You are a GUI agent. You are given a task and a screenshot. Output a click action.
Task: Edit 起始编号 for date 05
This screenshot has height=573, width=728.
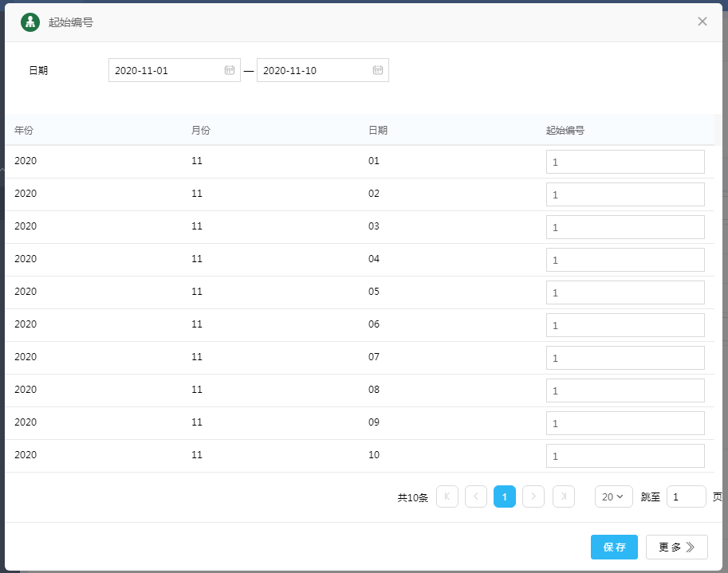[625, 292]
